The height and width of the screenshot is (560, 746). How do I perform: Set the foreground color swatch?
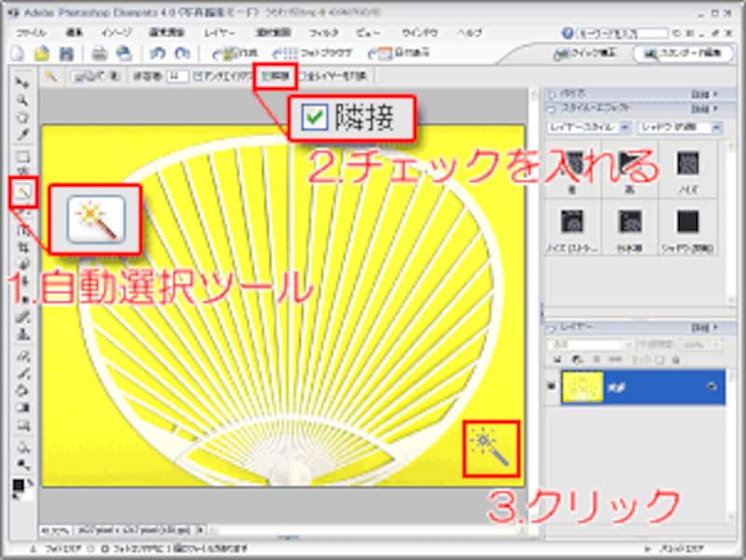pos(17,484)
